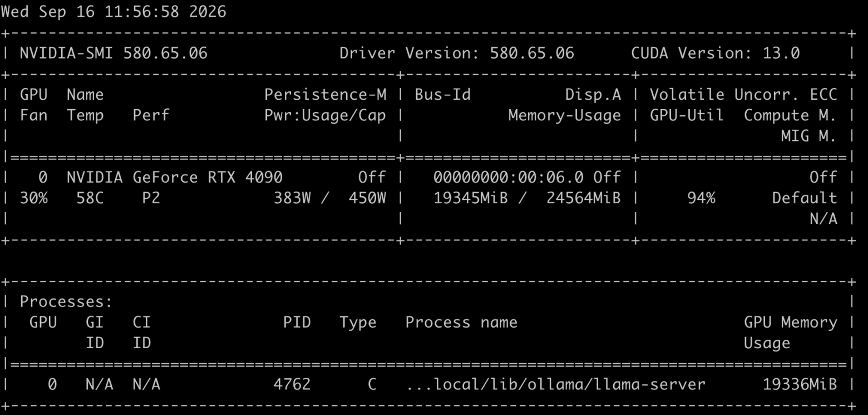
Task: Click the Persistence-M column header
Action: point(325,95)
